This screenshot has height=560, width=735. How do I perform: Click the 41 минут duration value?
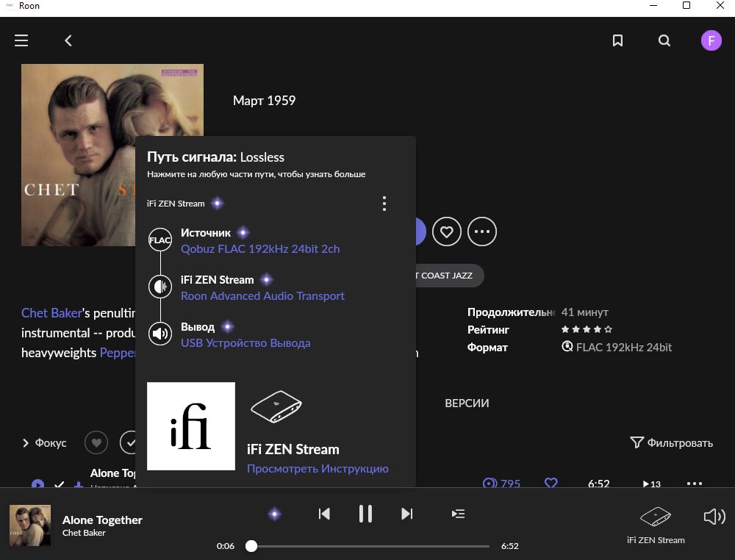[x=584, y=312]
